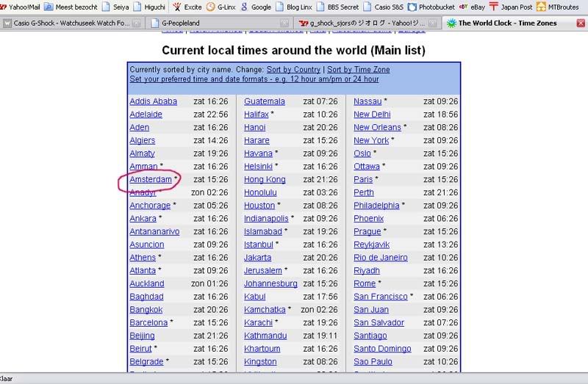Open the eBay bookmark
This screenshot has width=588, height=384.
(472, 7)
